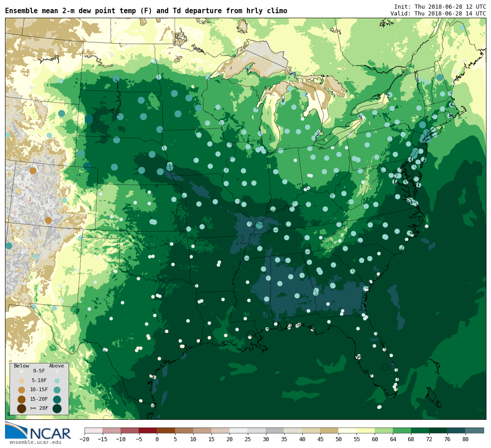491x448 pixels.
Task: Click the dark teal colorbar swatch between 76 and 80
Action: (x=456, y=430)
